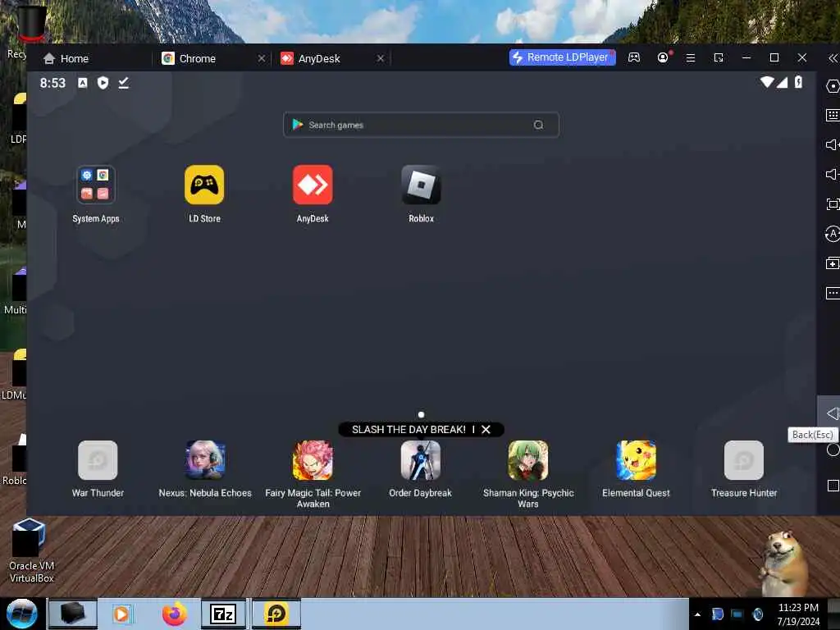Show hidden system tray icons
The image size is (840, 630).
click(x=697, y=614)
